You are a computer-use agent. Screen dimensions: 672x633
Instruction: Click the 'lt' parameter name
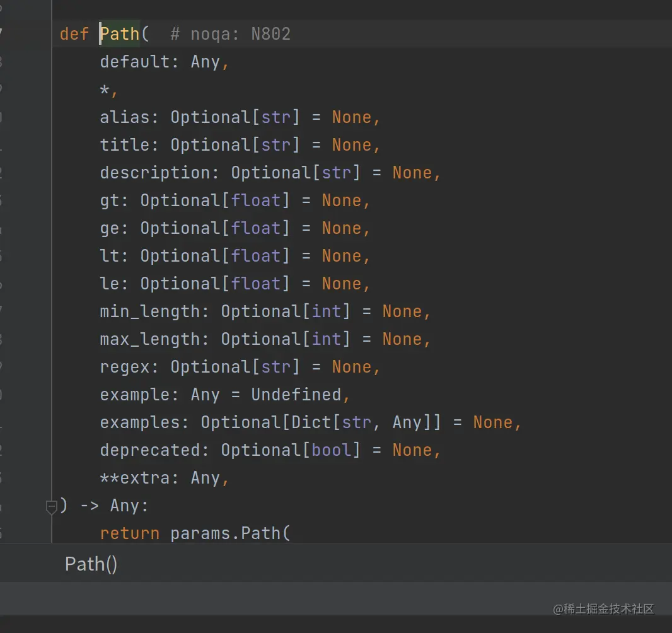point(110,256)
